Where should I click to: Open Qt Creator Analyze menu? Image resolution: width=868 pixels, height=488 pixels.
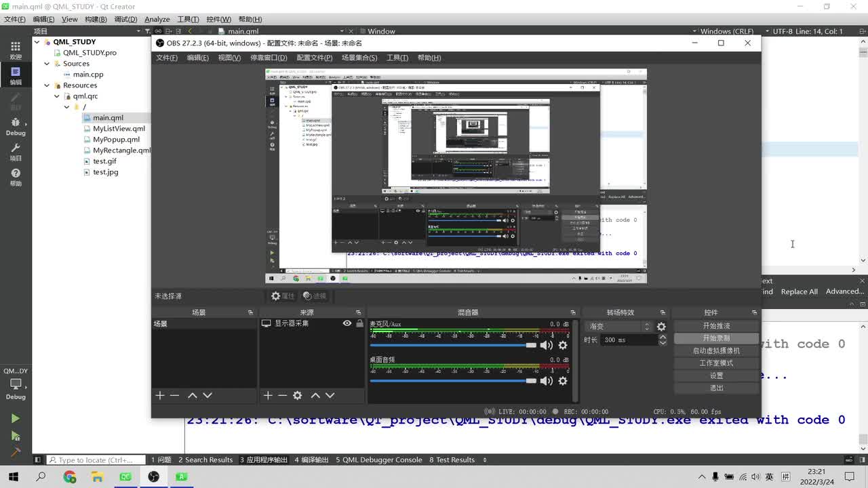tap(157, 19)
